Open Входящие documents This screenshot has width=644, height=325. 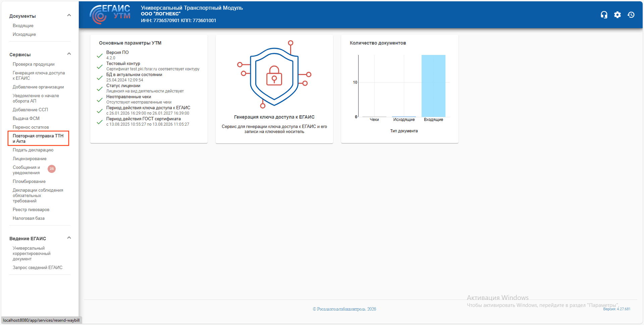pos(23,26)
